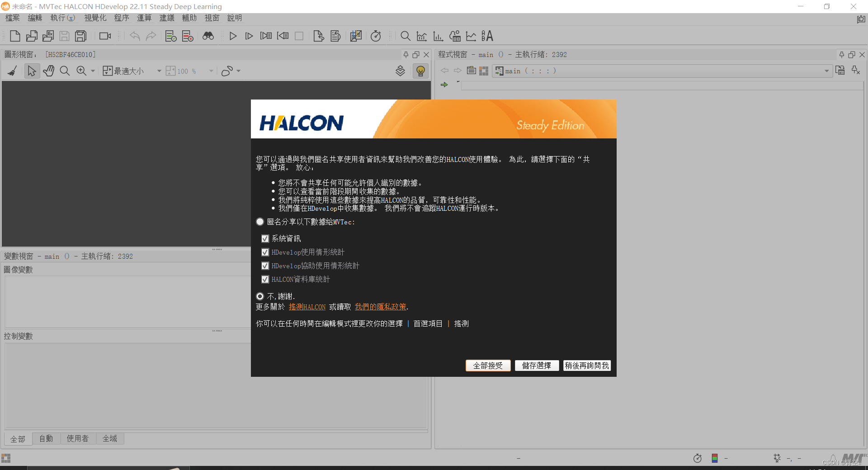
Task: Pin the graphics window panel
Action: tap(406, 54)
